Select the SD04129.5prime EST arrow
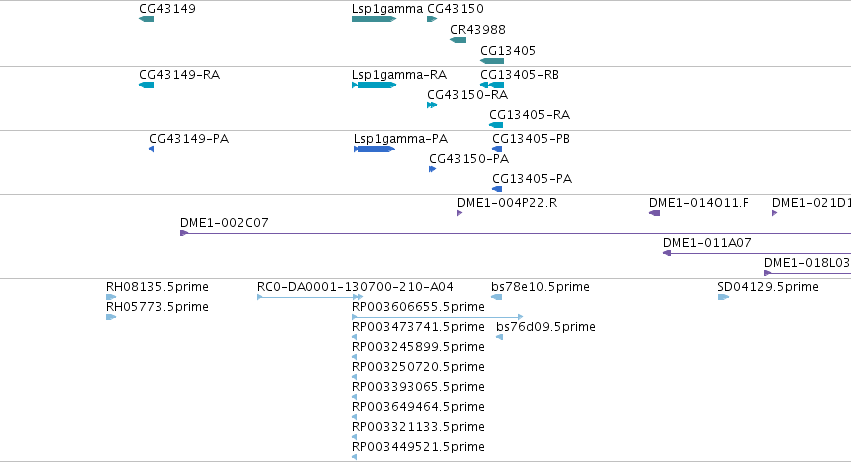Viewport: 851px width, 462px height. (x=723, y=297)
